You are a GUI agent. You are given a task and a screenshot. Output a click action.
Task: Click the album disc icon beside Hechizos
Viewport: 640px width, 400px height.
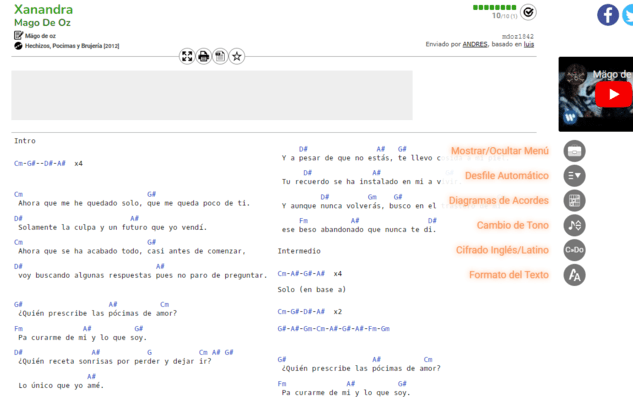coord(18,46)
